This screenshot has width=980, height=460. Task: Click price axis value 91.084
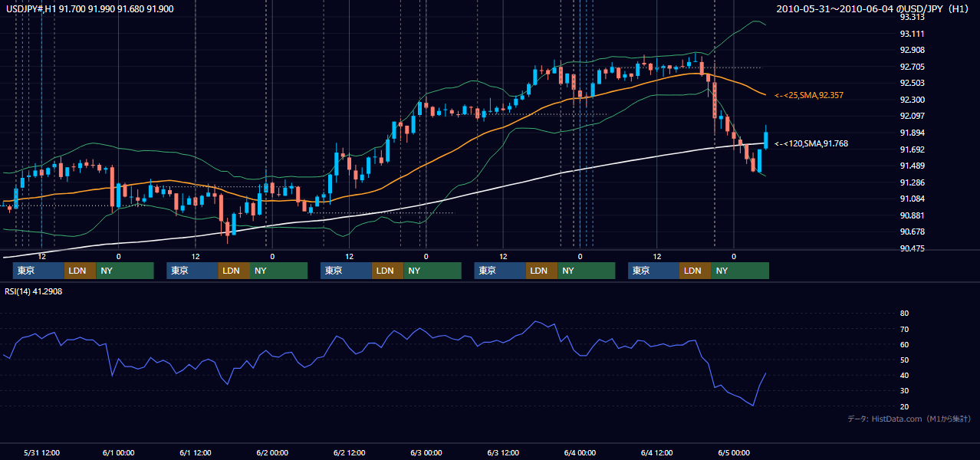click(912, 199)
